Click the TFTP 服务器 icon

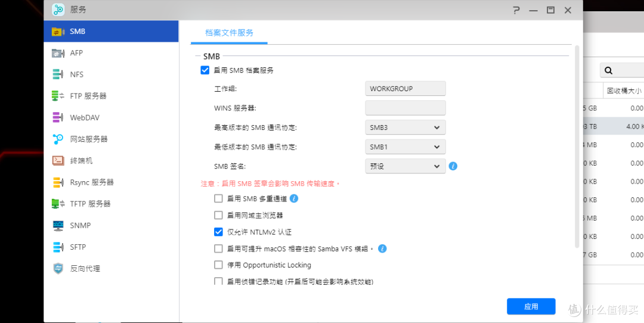click(x=58, y=204)
